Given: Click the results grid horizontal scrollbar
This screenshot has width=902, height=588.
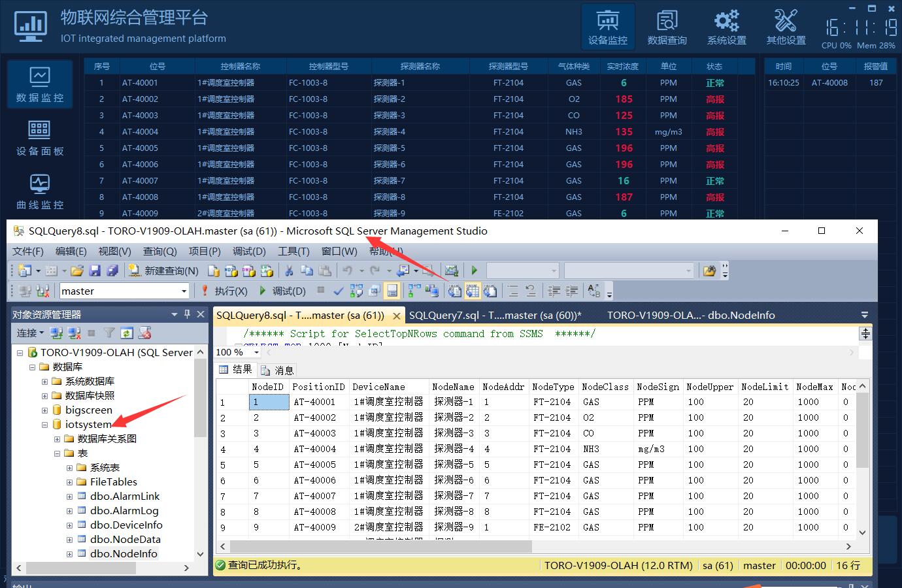Looking at the screenshot, I should (x=380, y=546).
